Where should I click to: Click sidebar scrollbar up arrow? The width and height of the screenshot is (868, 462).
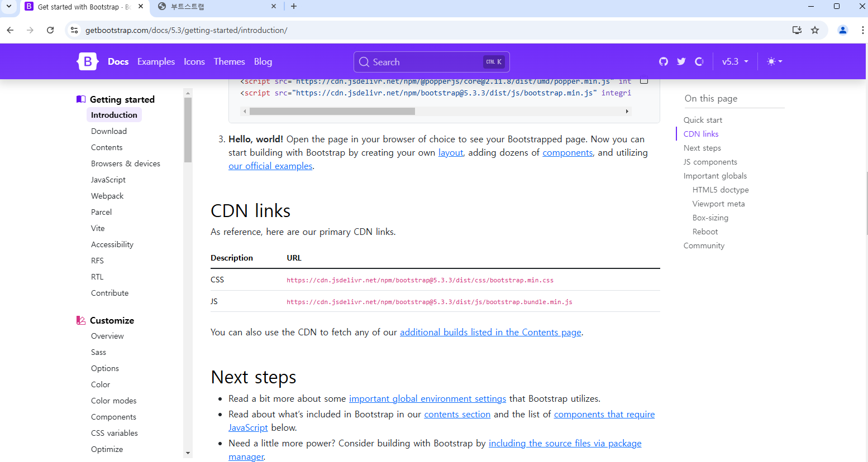click(x=188, y=93)
